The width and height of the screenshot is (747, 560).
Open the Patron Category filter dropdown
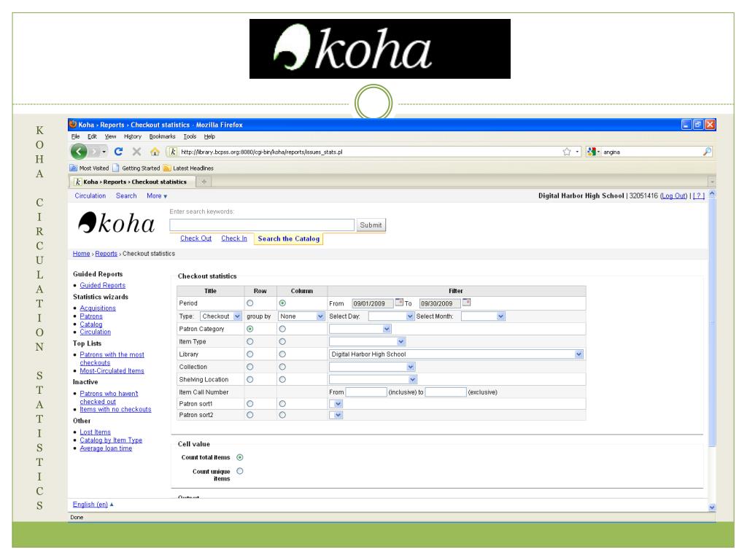360,329
